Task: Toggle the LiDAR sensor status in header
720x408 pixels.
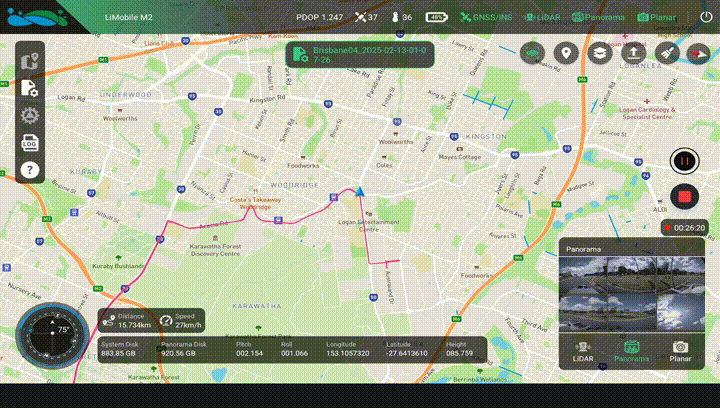Action: [542, 17]
